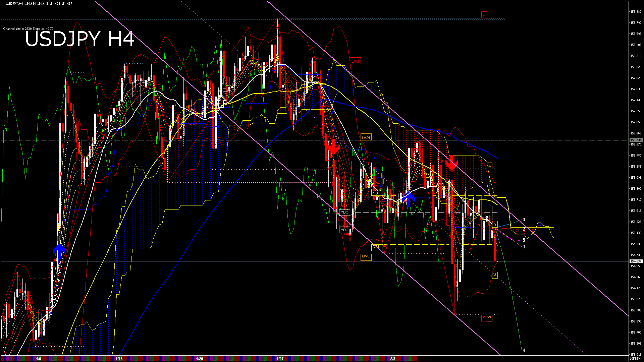Click the 157.440 price scale label
Image resolution: width=644 pixels, height=362 pixels.
pyautogui.click(x=636, y=100)
